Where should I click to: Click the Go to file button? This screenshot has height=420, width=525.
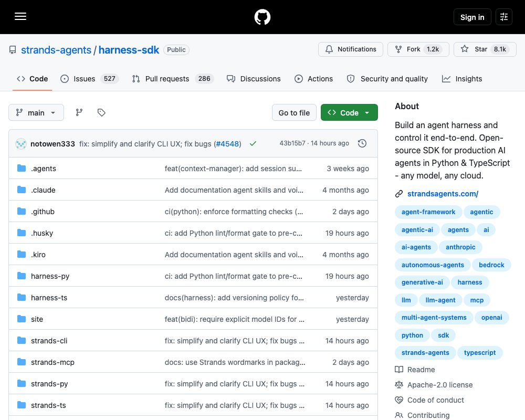pos(294,113)
